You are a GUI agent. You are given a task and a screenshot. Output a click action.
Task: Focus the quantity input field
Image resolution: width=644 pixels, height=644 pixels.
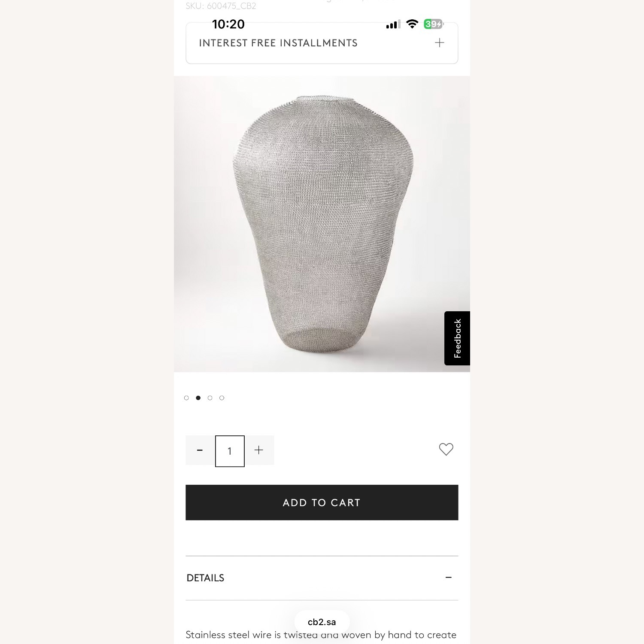pos(230,451)
